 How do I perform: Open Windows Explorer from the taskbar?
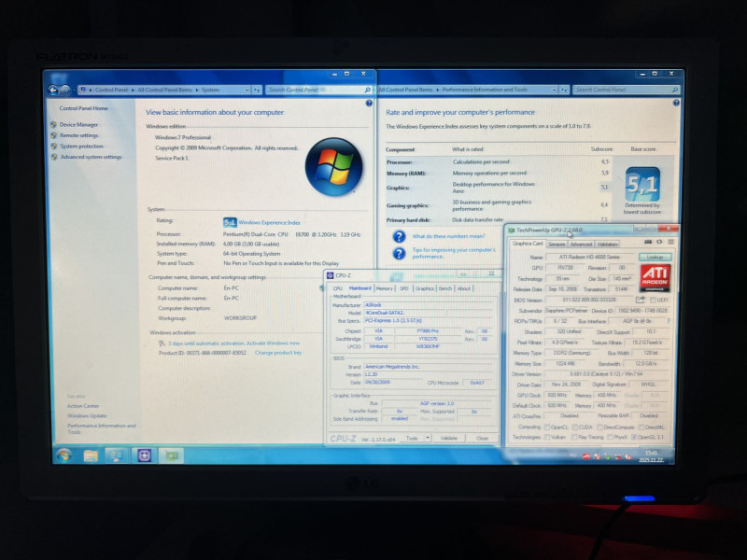coord(91,455)
